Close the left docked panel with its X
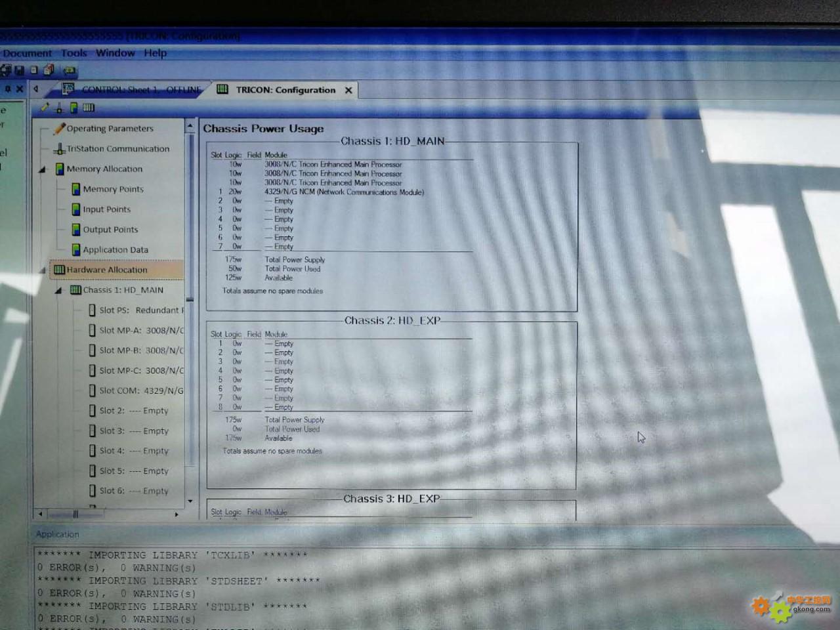The height and width of the screenshot is (630, 840). coord(20,89)
